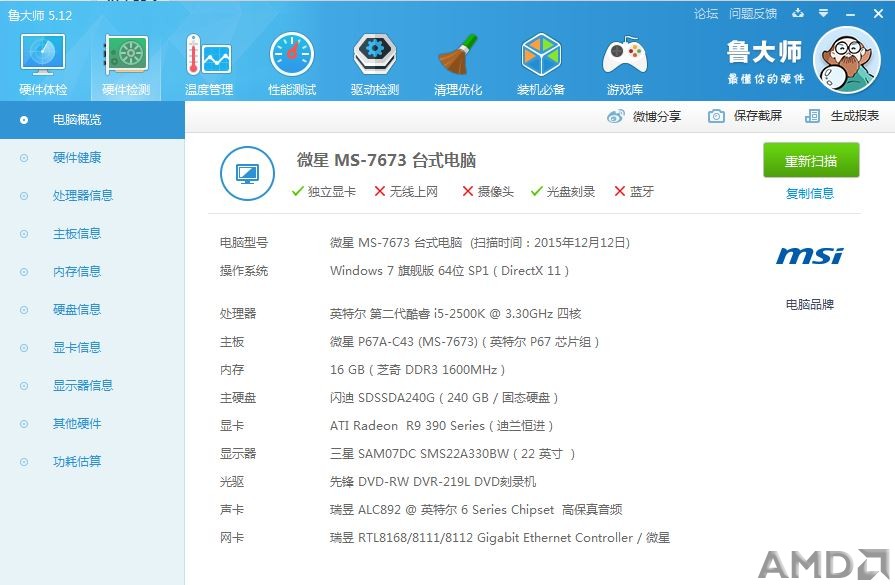Click 微星 P67A-C43 motherboard value

pyautogui.click(x=465, y=341)
